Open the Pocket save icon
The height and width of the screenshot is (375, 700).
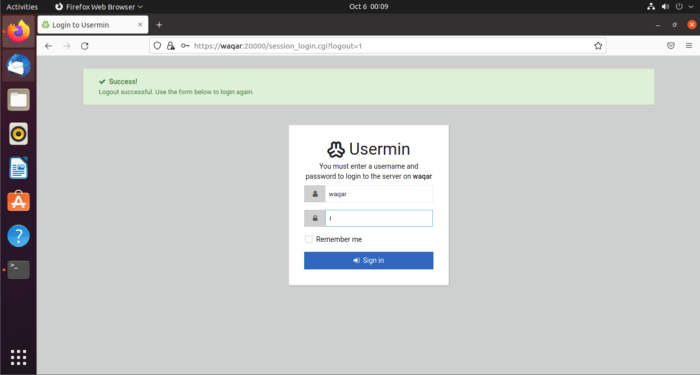point(671,46)
